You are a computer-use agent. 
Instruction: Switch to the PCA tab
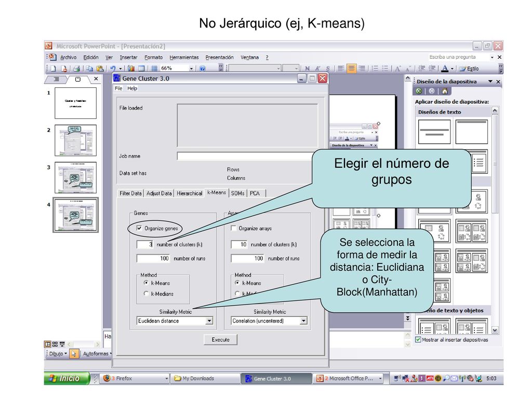coord(255,193)
